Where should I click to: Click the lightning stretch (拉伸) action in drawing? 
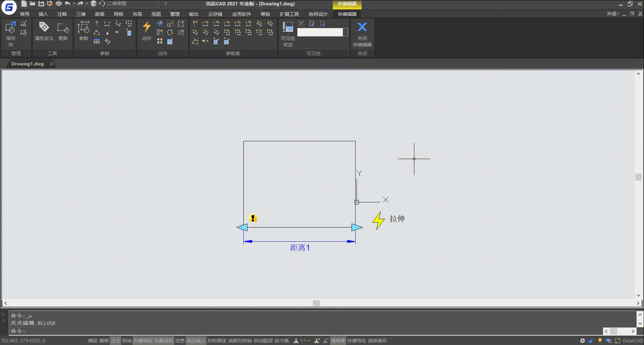(x=378, y=220)
